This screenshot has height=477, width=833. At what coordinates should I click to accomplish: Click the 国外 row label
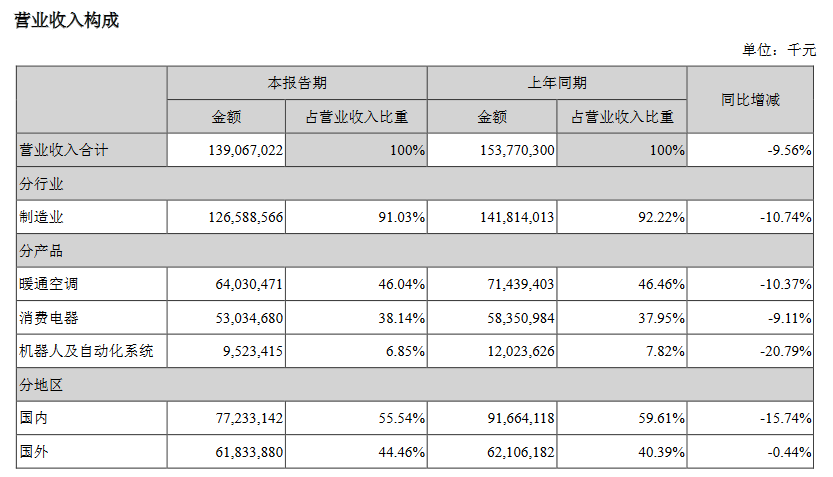34,452
